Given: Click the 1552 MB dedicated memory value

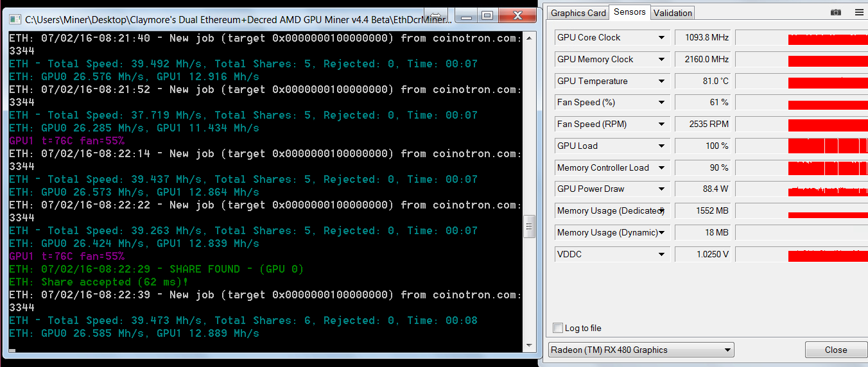Looking at the screenshot, I should 703,211.
